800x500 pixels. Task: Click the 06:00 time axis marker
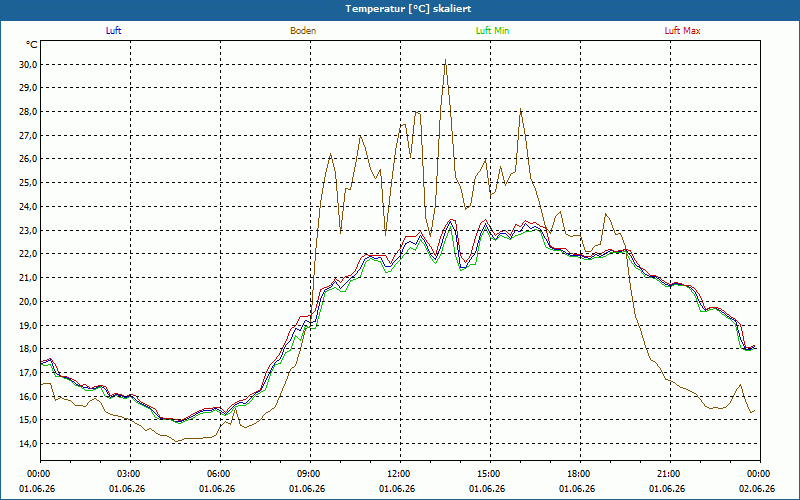(x=220, y=473)
